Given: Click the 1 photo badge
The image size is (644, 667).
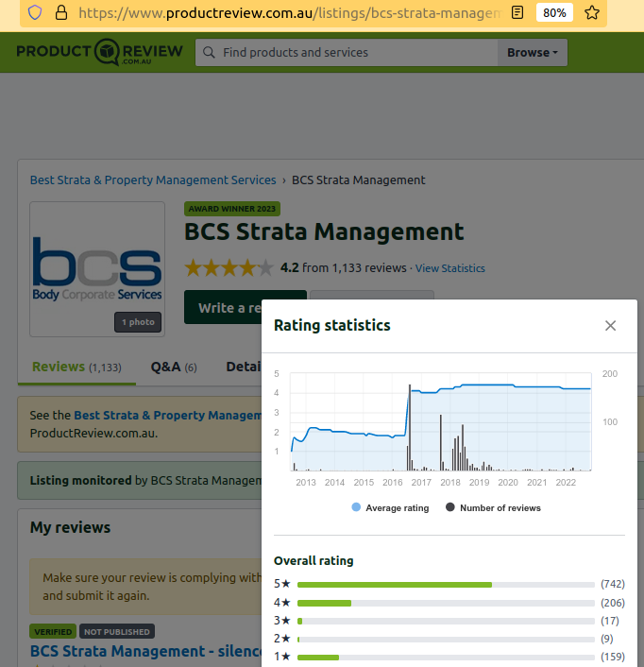Looking at the screenshot, I should click(x=138, y=322).
